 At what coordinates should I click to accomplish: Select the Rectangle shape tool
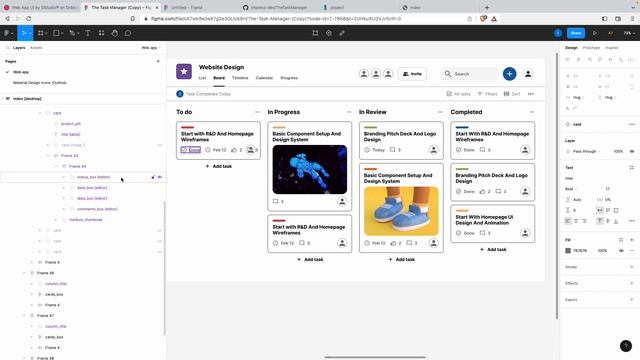[57, 33]
